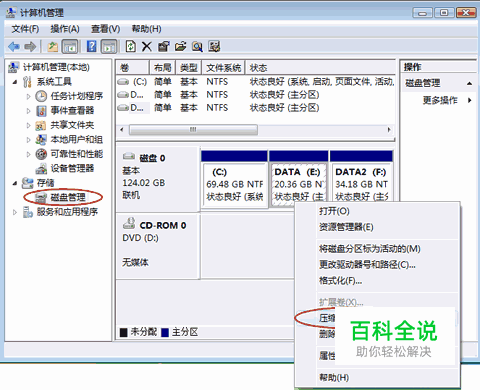480x390 pixels.
Task: Sort by the 布局 column header
Action: (163, 68)
